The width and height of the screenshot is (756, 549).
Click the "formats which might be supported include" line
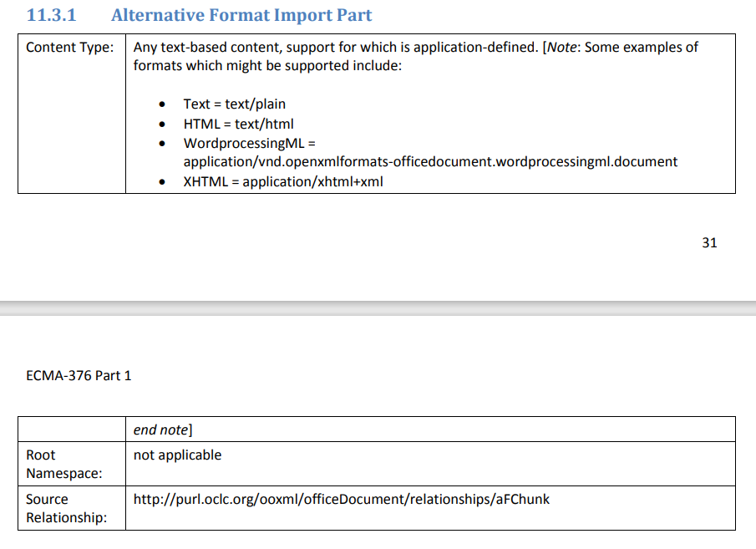pos(267,65)
